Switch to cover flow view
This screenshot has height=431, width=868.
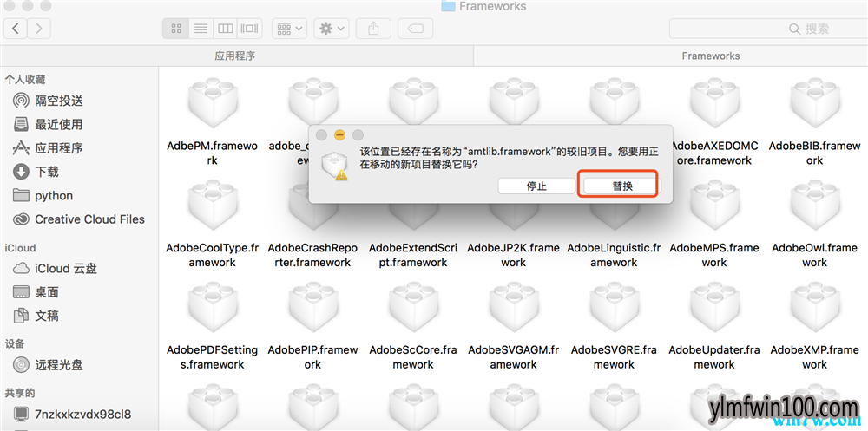(x=250, y=29)
